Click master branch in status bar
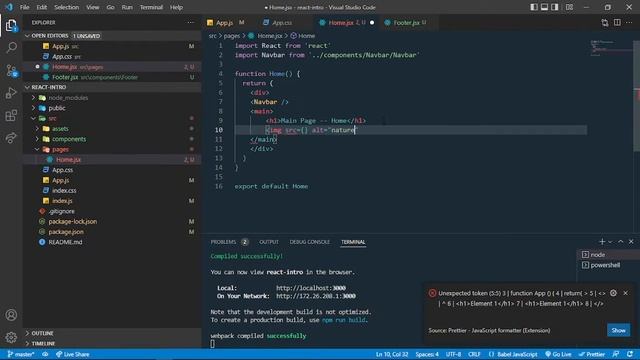The width and height of the screenshot is (640, 360). point(20,354)
